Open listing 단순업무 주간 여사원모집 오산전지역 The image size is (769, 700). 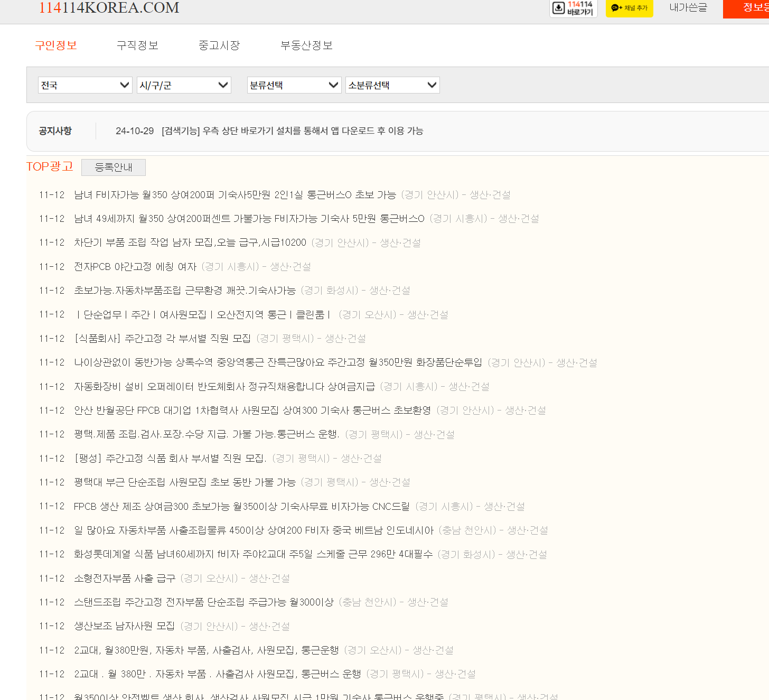[x=203, y=315]
